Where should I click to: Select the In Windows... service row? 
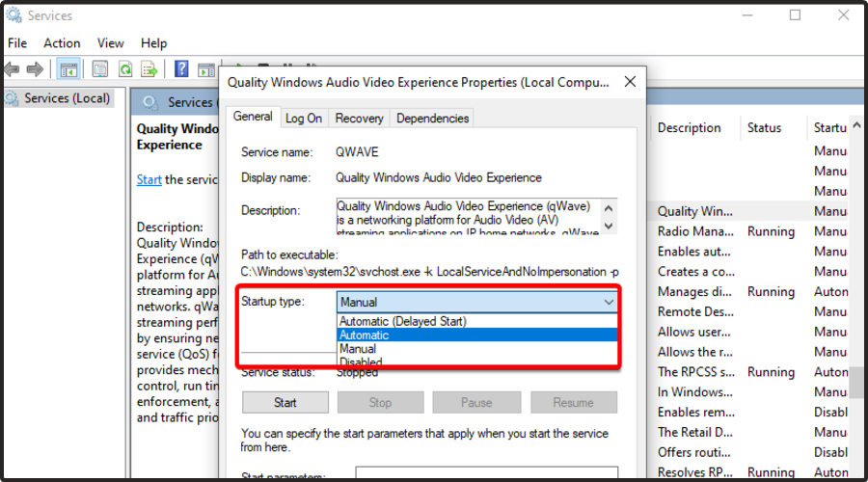pos(749,391)
